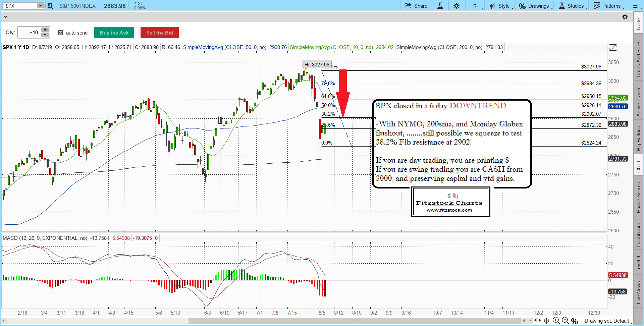Click the zoom in magnifier icon
Image resolution: width=644 pixels, height=326 pixels.
tap(556, 321)
